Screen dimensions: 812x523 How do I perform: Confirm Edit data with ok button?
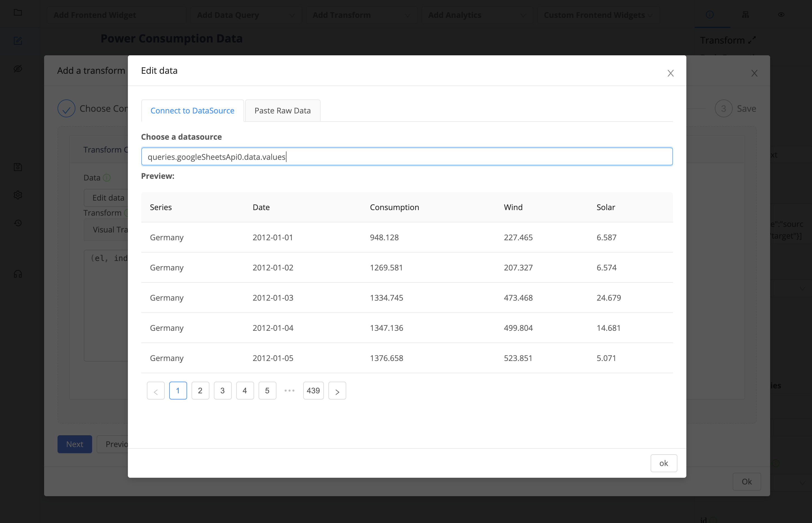click(664, 463)
